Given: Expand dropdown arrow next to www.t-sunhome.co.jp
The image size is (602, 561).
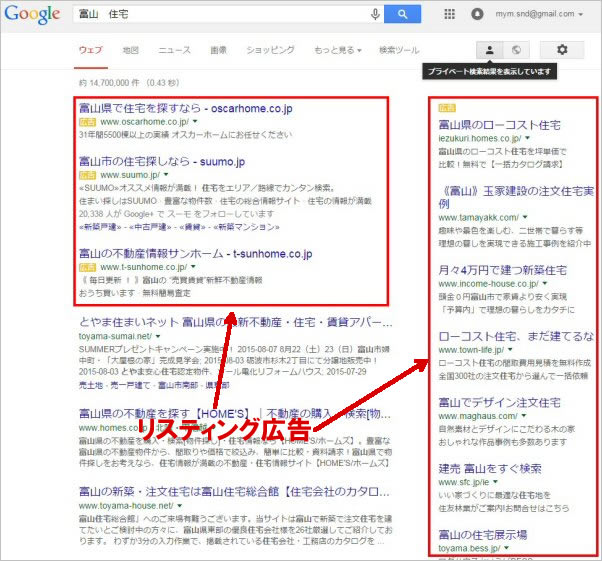Looking at the screenshot, I should point(194,266).
